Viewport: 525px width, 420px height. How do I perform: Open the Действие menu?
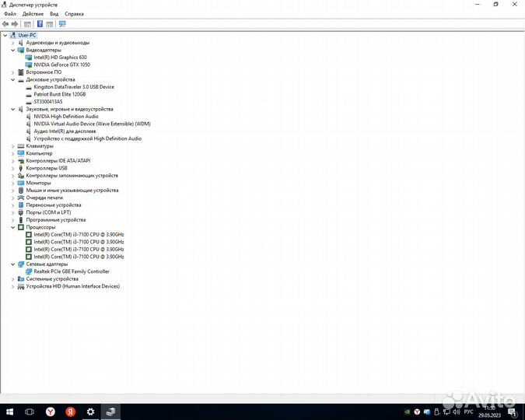[33, 14]
